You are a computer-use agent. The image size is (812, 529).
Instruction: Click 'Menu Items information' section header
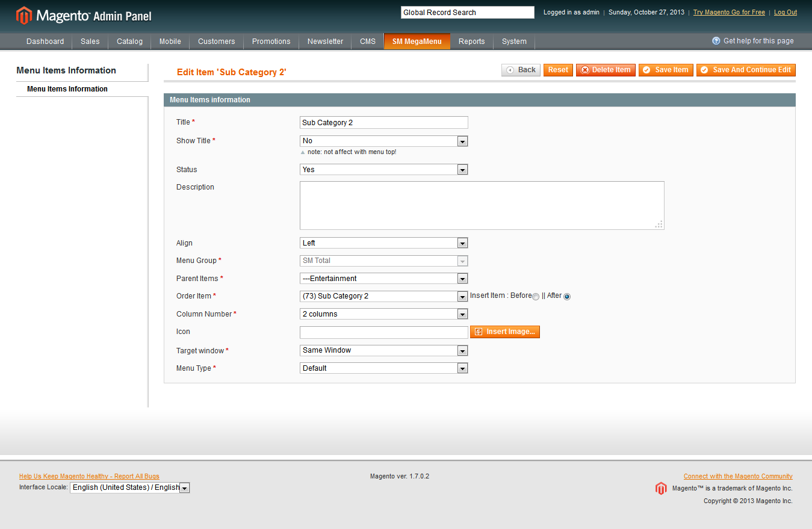point(480,100)
